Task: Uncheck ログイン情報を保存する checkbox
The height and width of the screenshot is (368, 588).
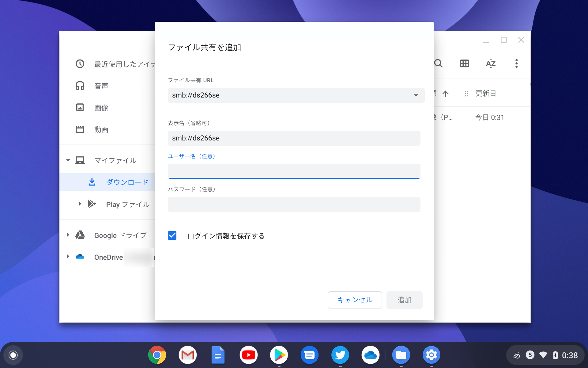Action: click(x=172, y=236)
